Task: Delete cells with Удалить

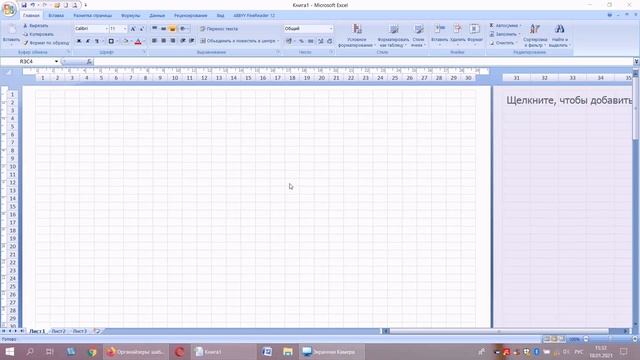Action: (458, 36)
